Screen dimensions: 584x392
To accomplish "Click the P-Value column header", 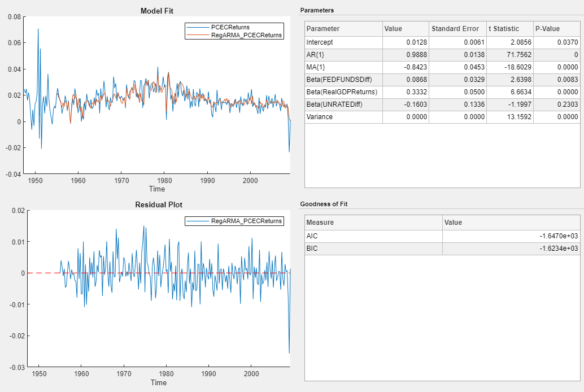I will pos(556,29).
